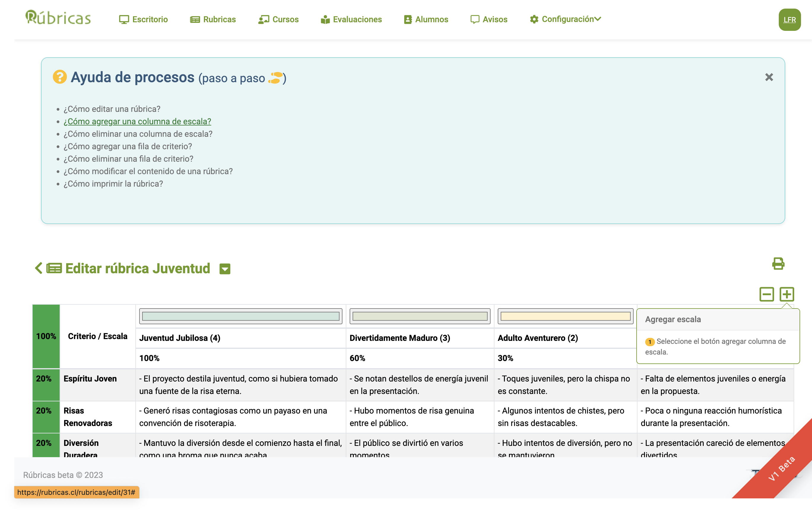812x515 pixels.
Task: Click the 60% scale percentage cell
Action: click(357, 358)
